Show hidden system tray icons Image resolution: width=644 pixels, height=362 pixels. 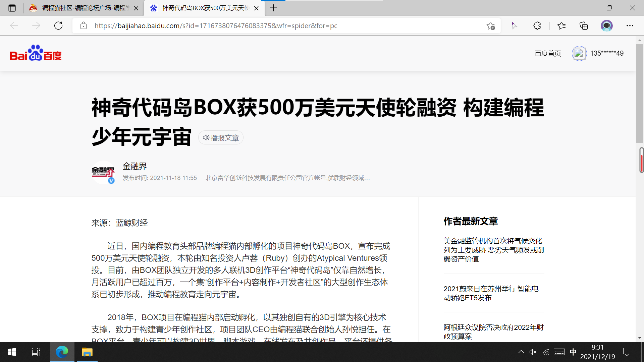tap(521, 352)
